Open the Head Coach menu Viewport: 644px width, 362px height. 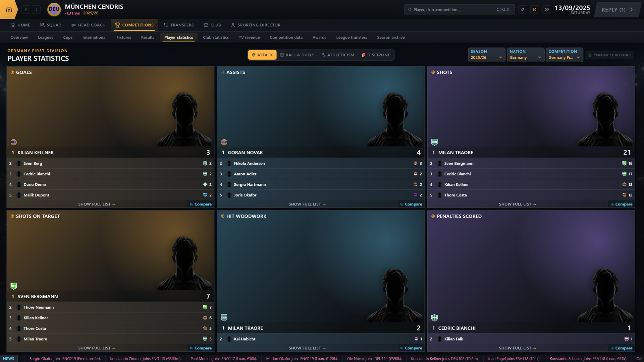(88, 25)
